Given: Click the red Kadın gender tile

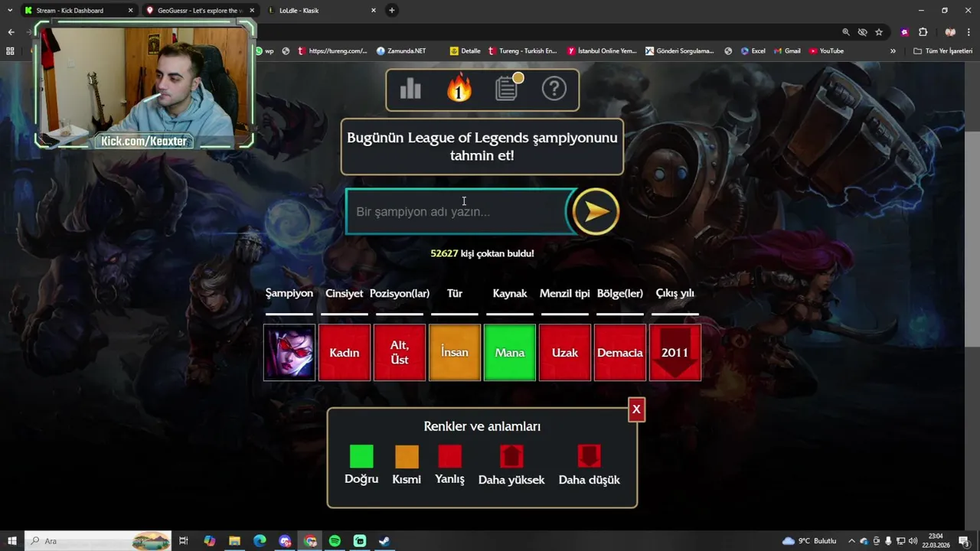Looking at the screenshot, I should [345, 353].
